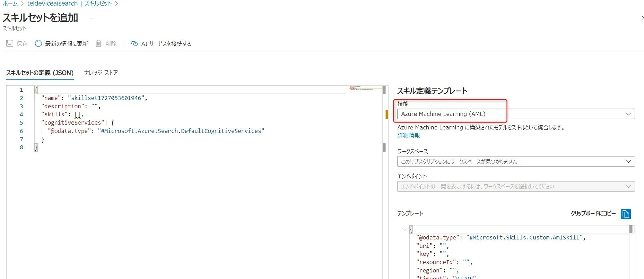Collapse the template JSON fold arrow
Image resolution: width=644 pixels, height=279 pixels.
(x=404, y=229)
